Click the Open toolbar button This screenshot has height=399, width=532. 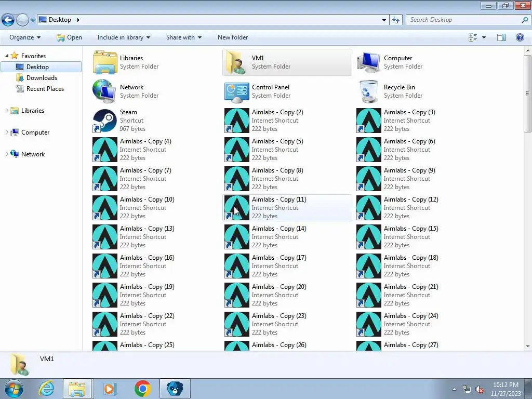pyautogui.click(x=69, y=37)
